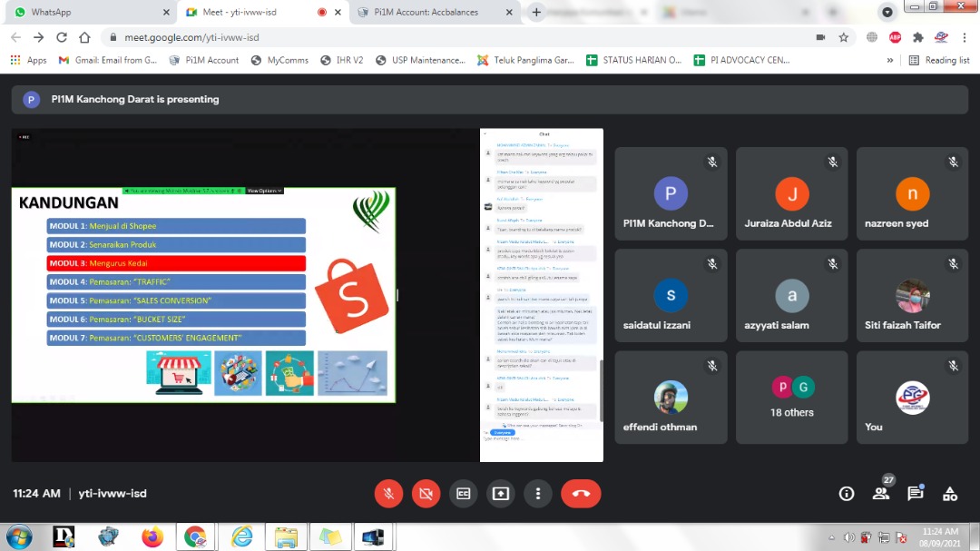Reload the current page
The height and width of the screenshot is (551, 980).
coord(62,37)
